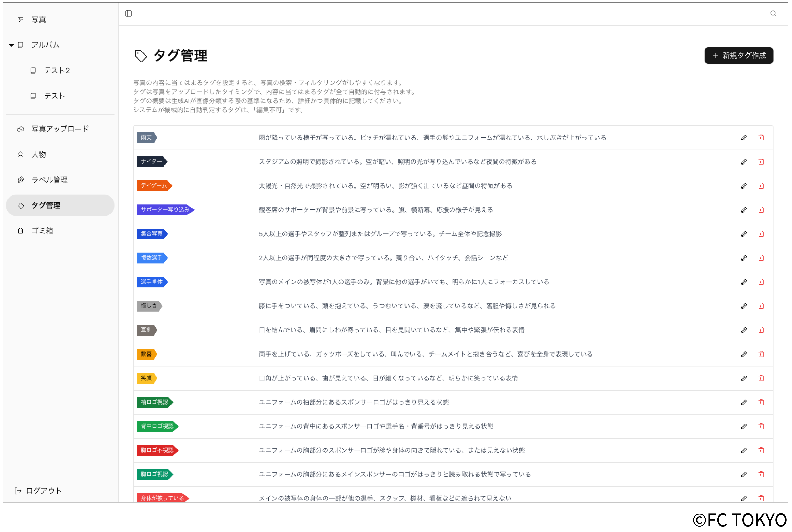
Task: Open 写真 in the sidebar
Action: pos(39,20)
